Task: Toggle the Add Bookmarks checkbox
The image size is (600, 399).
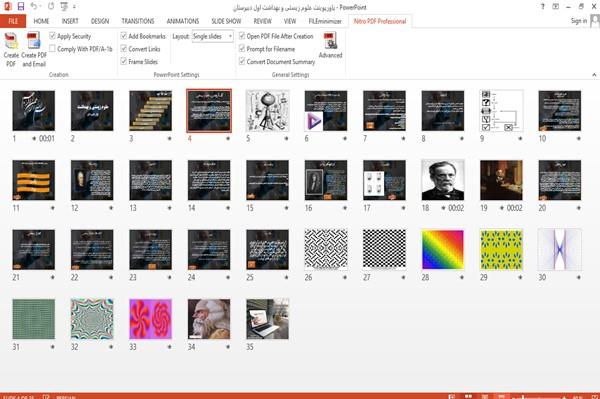Action: tap(124, 36)
